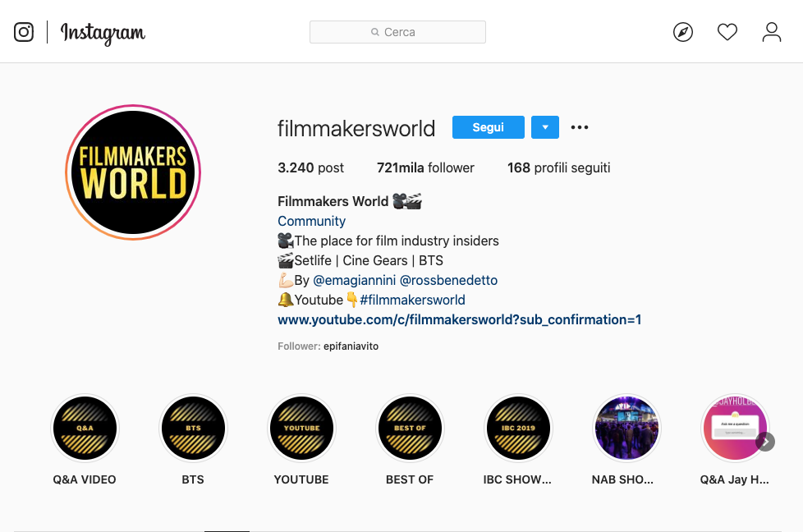Open the Q&A VIDEO highlight circle
This screenshot has width=803, height=532.
[x=85, y=428]
